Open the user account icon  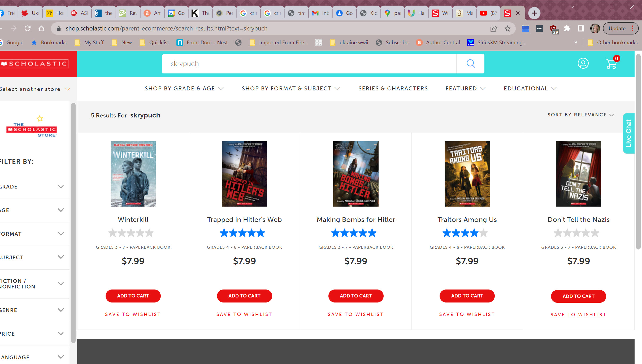(583, 64)
